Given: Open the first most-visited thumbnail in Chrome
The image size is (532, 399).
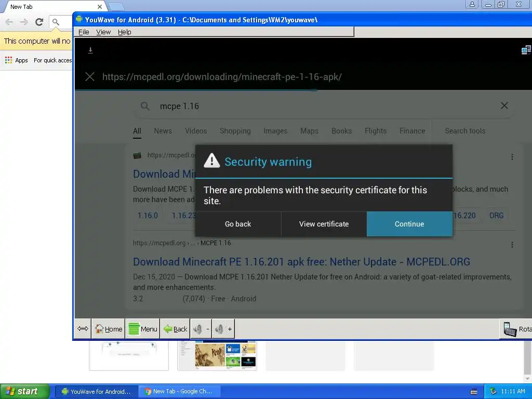Looking at the screenshot, I should click(x=129, y=355).
